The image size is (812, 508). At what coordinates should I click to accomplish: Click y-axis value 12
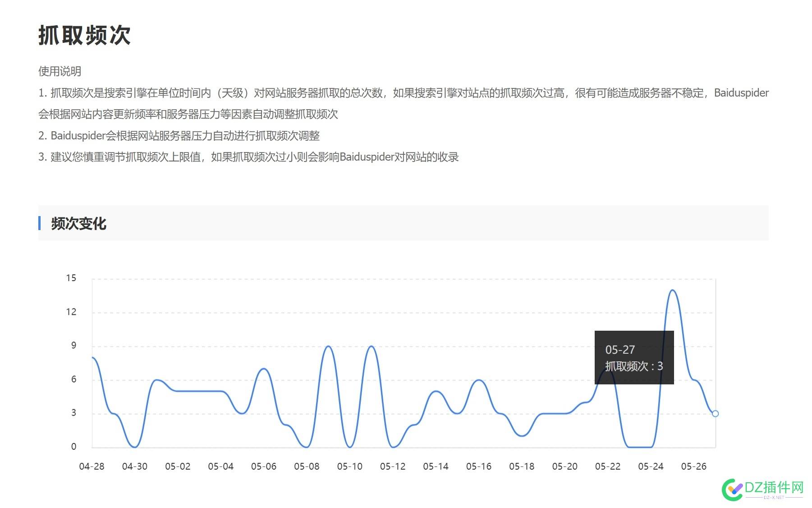coord(71,312)
